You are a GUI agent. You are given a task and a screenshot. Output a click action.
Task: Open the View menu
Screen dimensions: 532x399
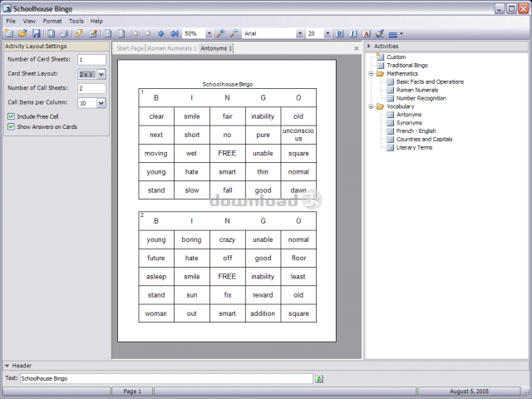pos(29,21)
